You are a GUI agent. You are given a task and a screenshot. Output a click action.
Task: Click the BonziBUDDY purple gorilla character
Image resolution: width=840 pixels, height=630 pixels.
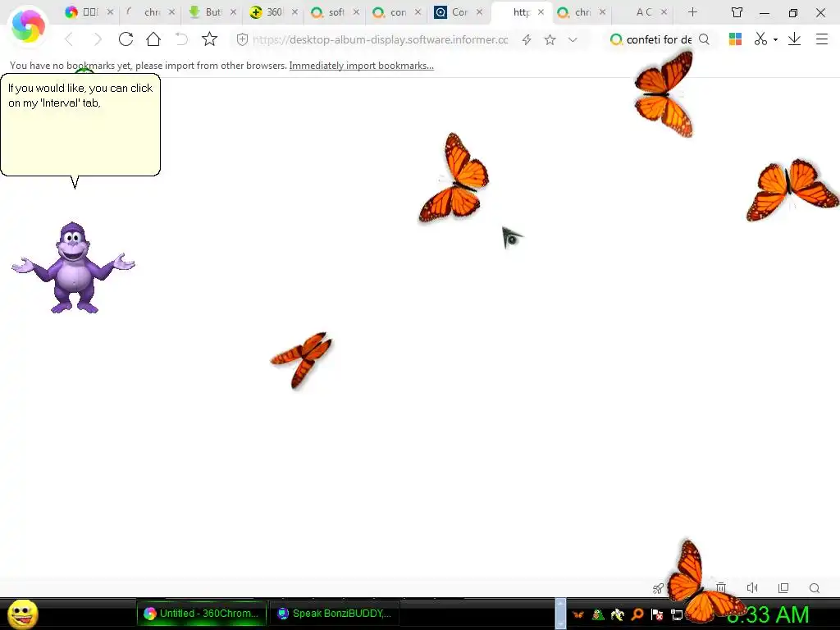pyautogui.click(x=73, y=267)
